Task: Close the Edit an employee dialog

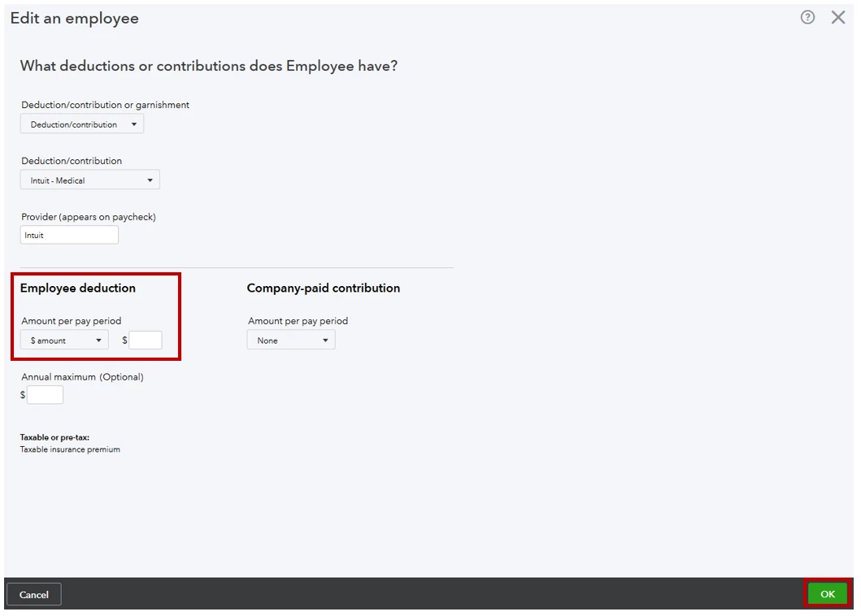Action: tap(838, 18)
